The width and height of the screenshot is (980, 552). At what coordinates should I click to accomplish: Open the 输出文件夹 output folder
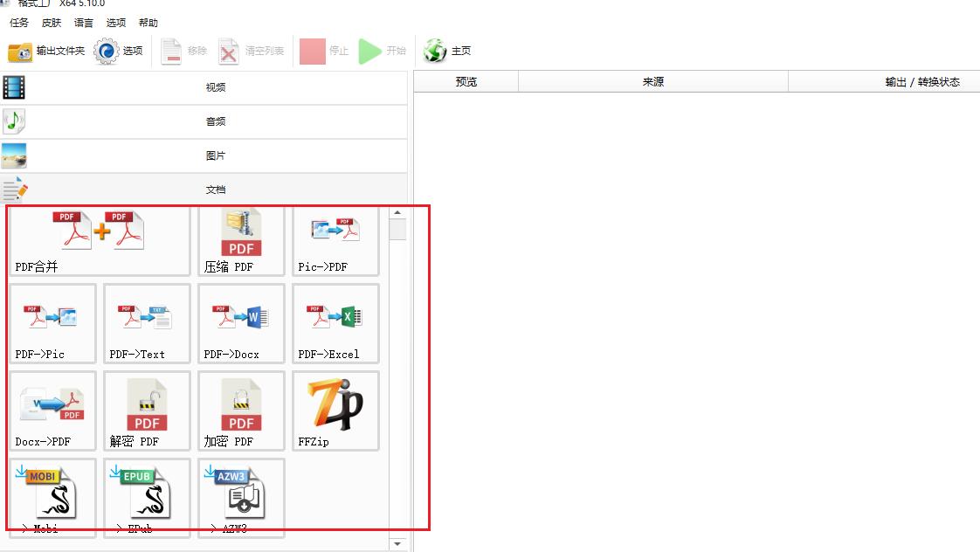pos(46,52)
